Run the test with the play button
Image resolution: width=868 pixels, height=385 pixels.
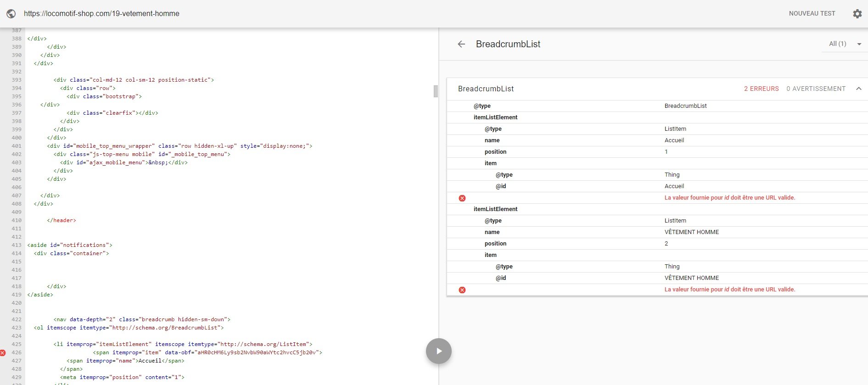point(439,351)
